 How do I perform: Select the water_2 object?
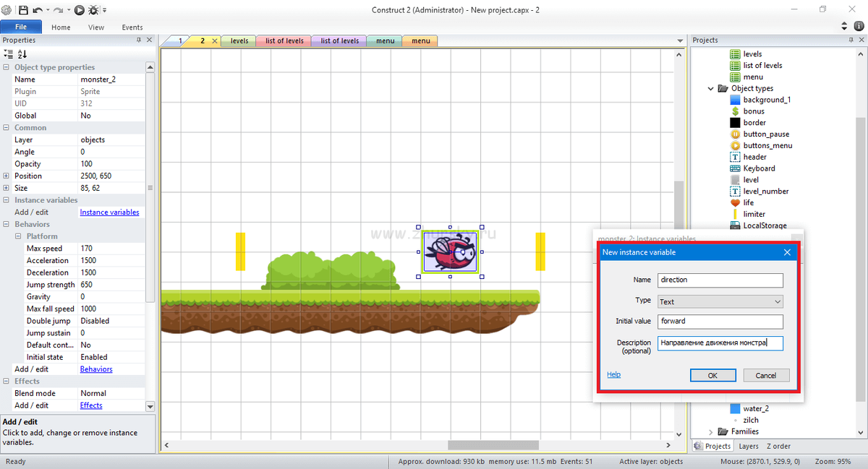click(749, 408)
